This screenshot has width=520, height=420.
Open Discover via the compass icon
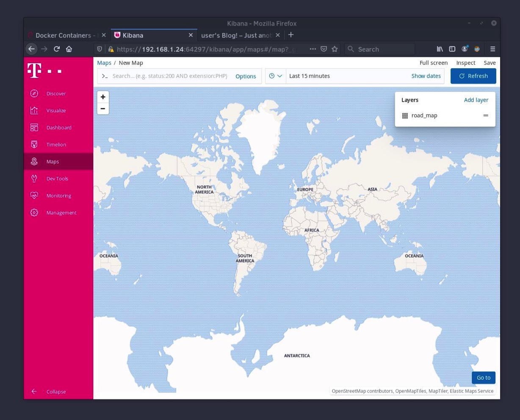pos(34,94)
